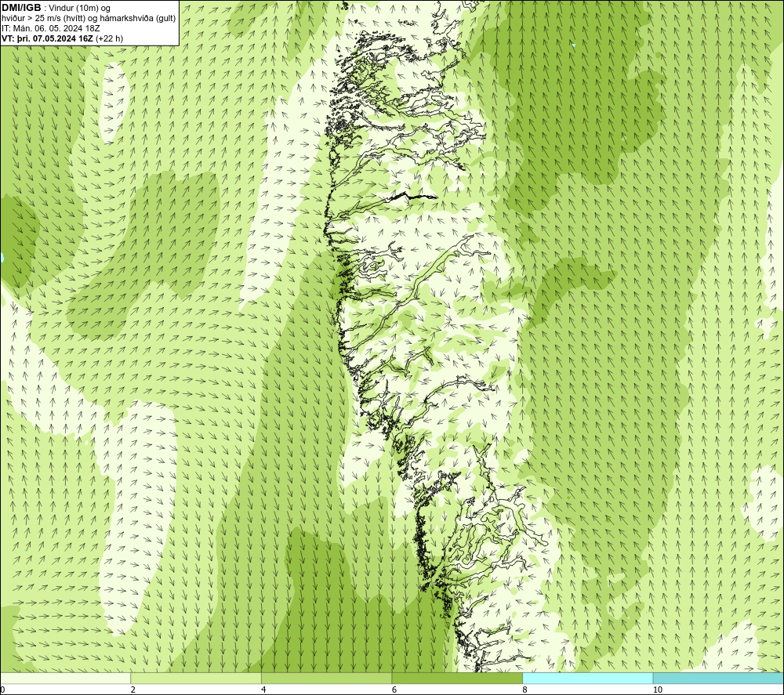The image size is (784, 695).
Task: Click the 'Vindur (10m) og' label
Action: coord(81,8)
